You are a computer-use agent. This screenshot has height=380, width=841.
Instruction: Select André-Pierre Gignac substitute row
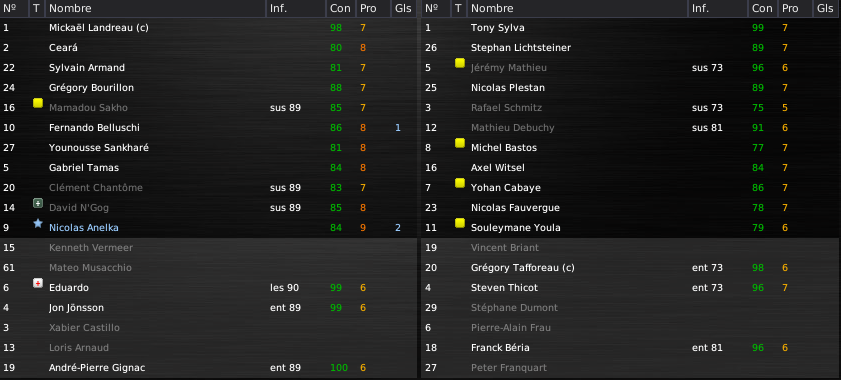(x=208, y=368)
